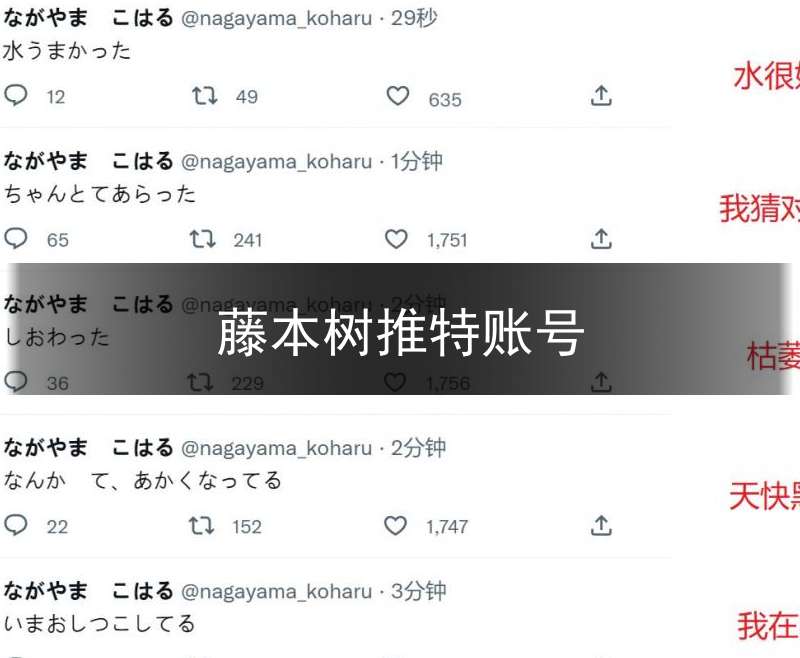The width and height of the screenshot is (800, 658).
Task: Like the tweet with 635 likes
Action: (x=397, y=96)
